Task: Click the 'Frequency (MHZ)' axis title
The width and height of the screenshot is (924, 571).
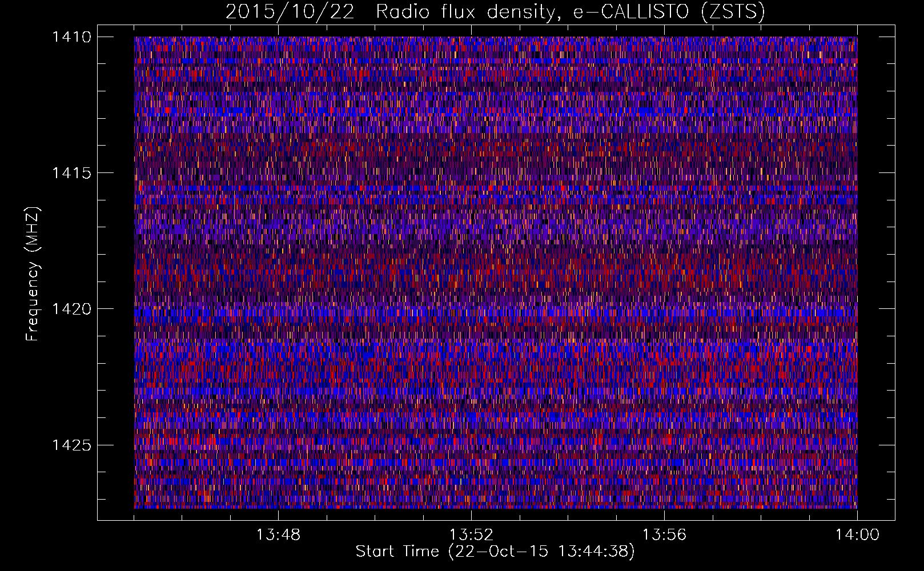Action: point(33,274)
